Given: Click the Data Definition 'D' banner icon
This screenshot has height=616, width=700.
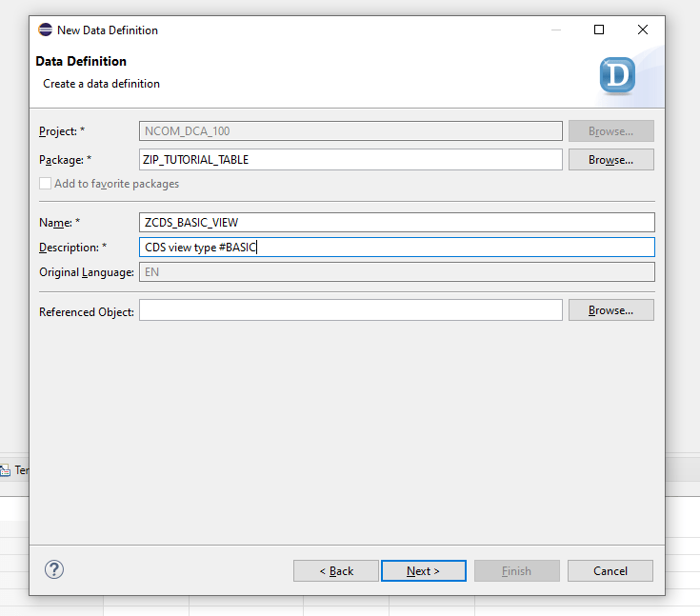Looking at the screenshot, I should click(617, 75).
